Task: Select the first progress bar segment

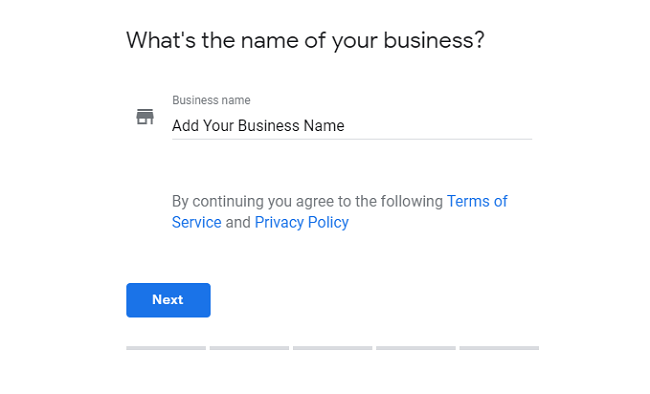Action: pyautogui.click(x=166, y=348)
